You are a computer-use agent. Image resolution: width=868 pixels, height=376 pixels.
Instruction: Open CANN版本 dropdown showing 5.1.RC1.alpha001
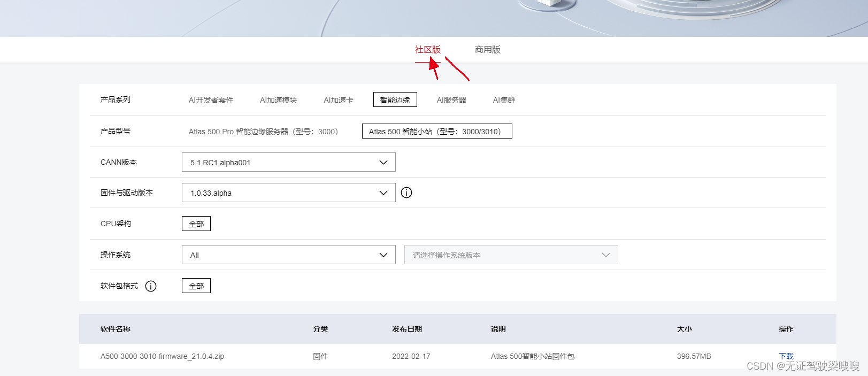[x=289, y=162]
